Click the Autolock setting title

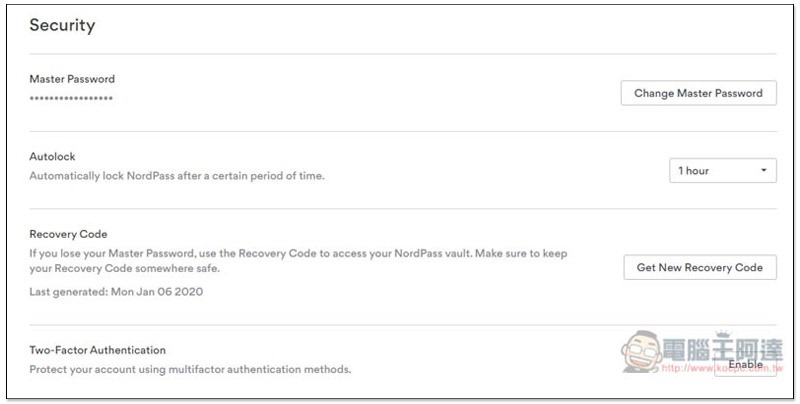(52, 157)
